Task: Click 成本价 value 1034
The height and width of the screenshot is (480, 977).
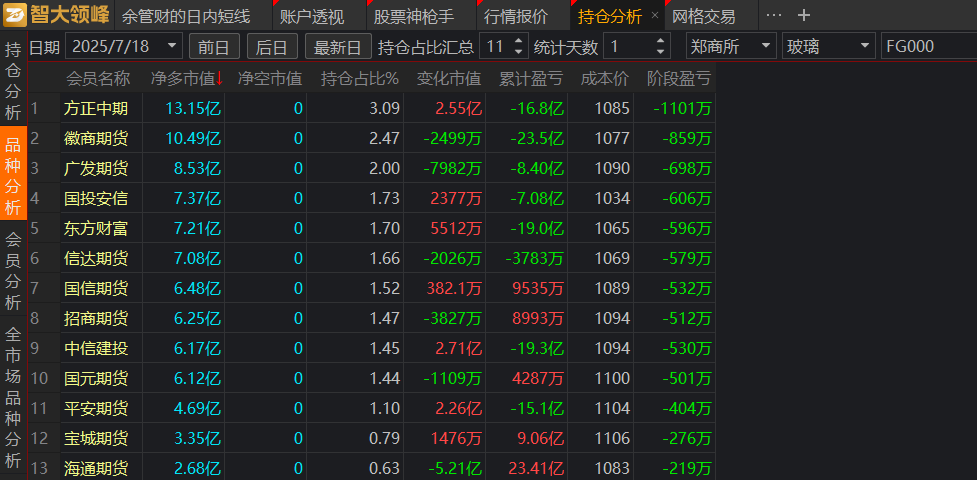Action: coord(612,198)
